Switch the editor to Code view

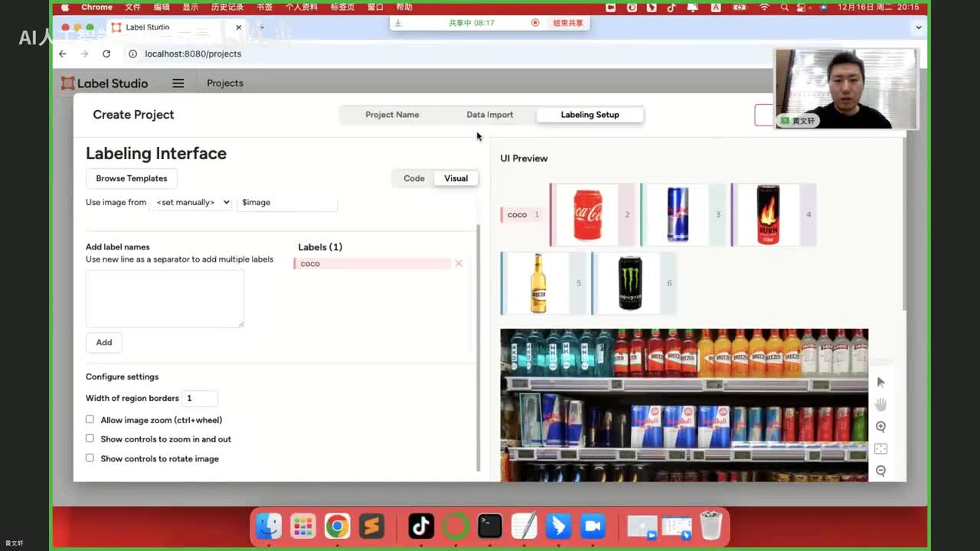pos(414,178)
